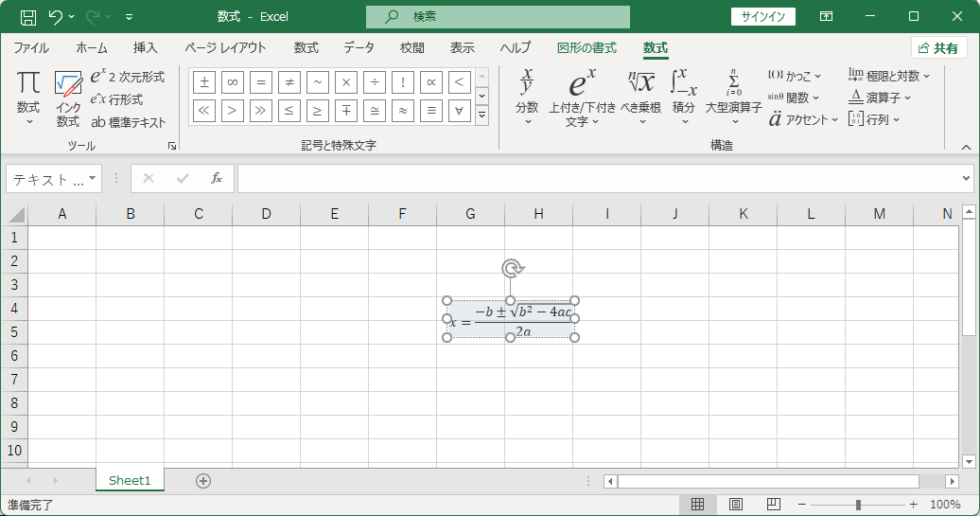Open the データ tab
Screen dimensions: 980x516
[359, 48]
